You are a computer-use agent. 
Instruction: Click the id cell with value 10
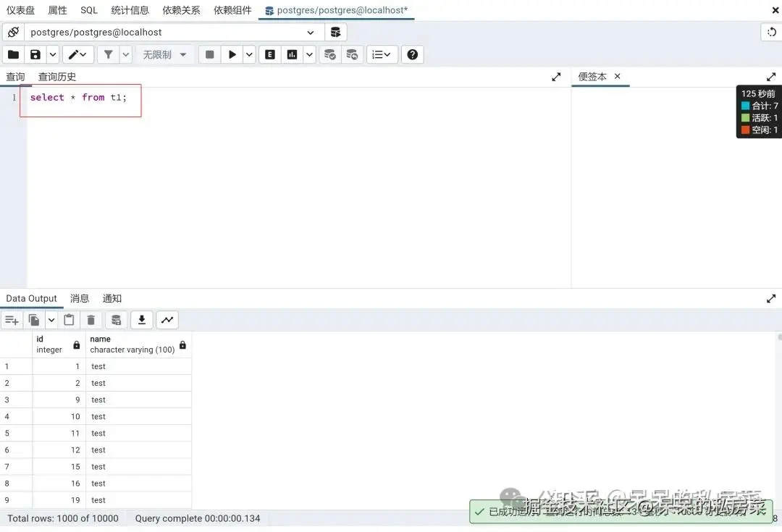(59, 417)
